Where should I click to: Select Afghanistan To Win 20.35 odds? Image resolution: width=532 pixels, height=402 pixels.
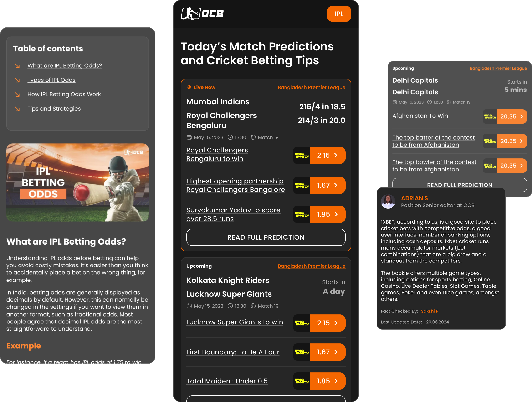pos(512,116)
